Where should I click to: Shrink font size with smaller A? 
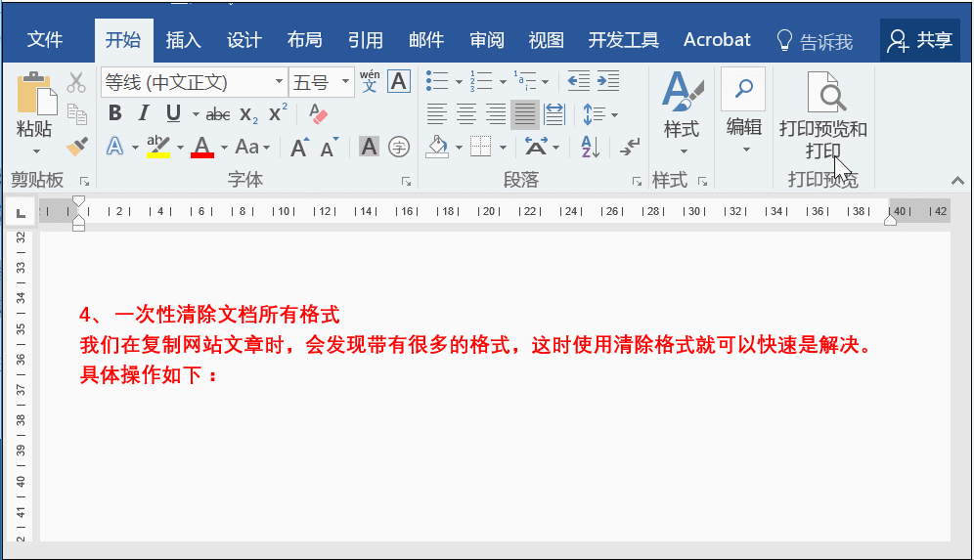(x=330, y=148)
